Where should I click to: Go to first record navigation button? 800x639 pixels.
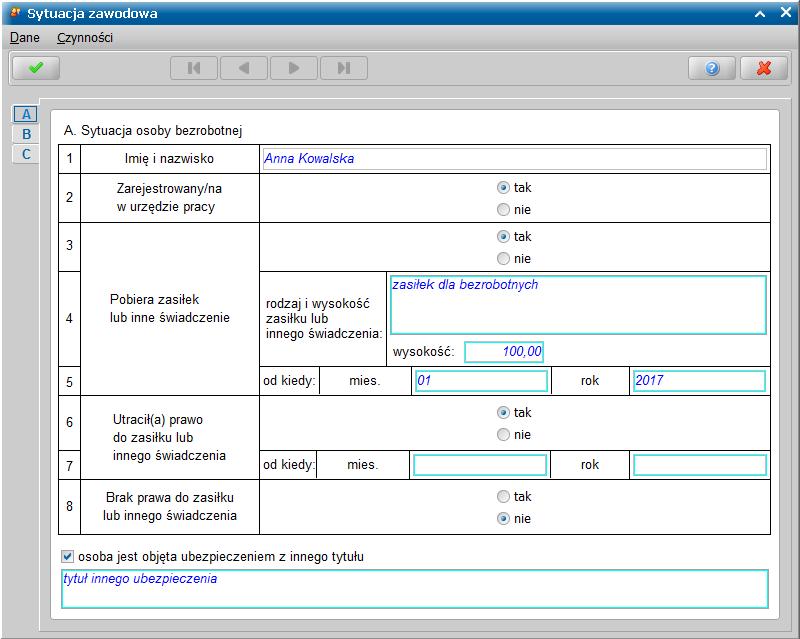click(194, 68)
